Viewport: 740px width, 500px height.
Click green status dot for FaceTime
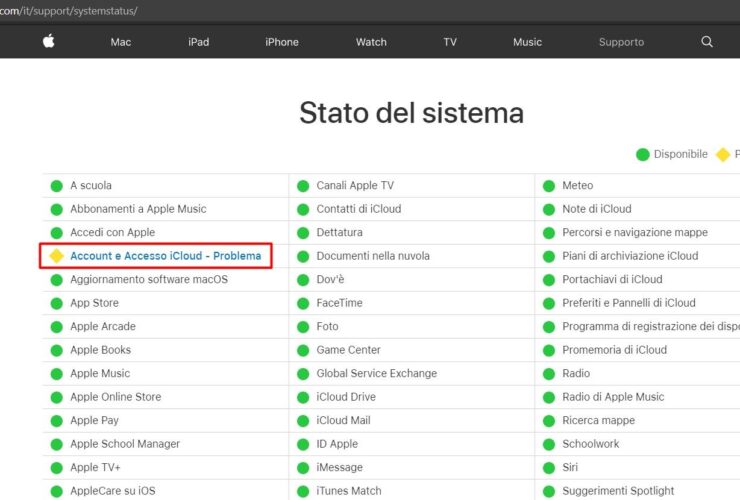tap(303, 304)
